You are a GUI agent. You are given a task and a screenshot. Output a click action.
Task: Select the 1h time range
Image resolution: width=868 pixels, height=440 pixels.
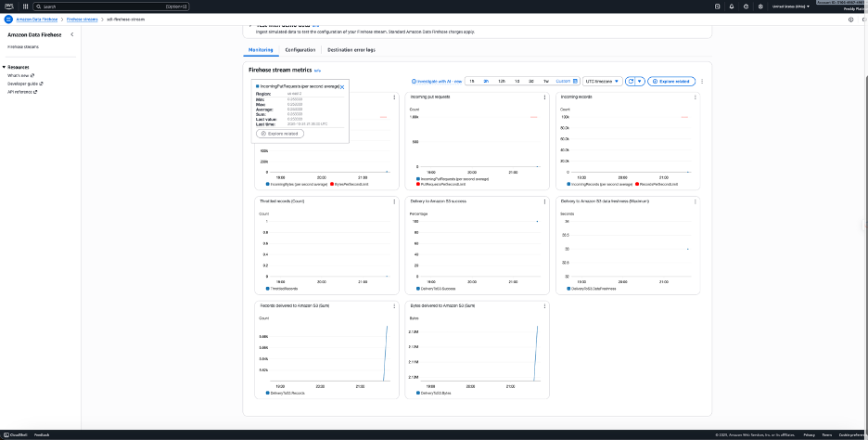pyautogui.click(x=472, y=82)
